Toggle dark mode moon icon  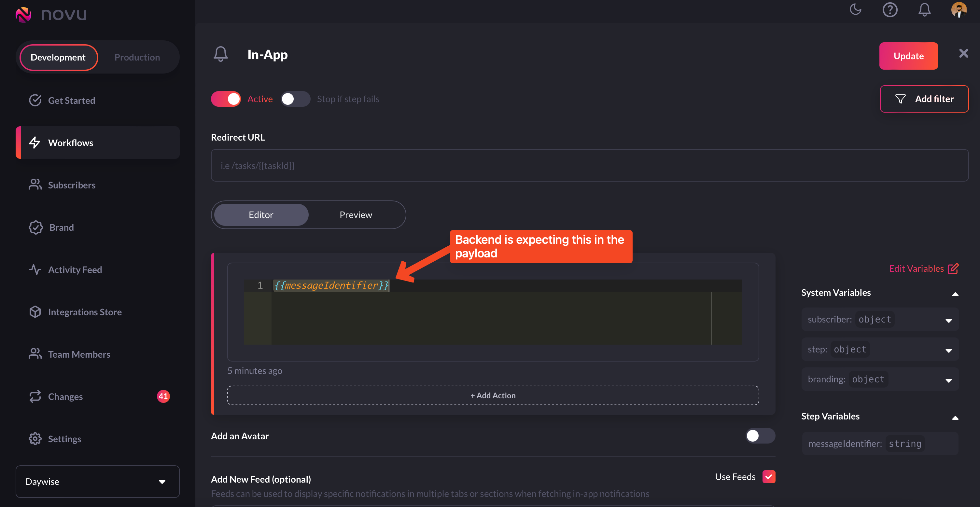pyautogui.click(x=856, y=9)
